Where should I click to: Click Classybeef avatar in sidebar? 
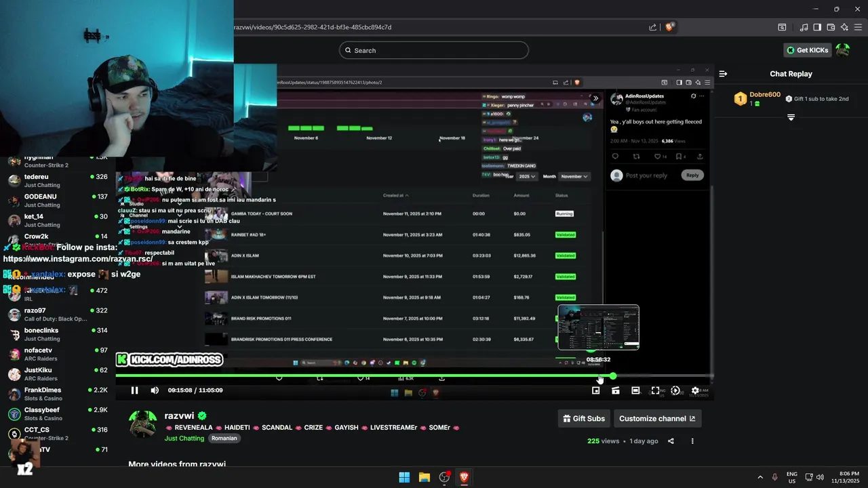pyautogui.click(x=14, y=414)
